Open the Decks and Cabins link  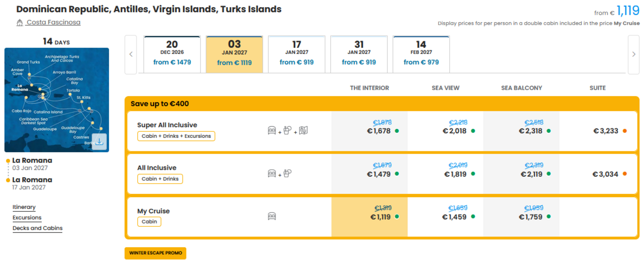click(x=37, y=228)
